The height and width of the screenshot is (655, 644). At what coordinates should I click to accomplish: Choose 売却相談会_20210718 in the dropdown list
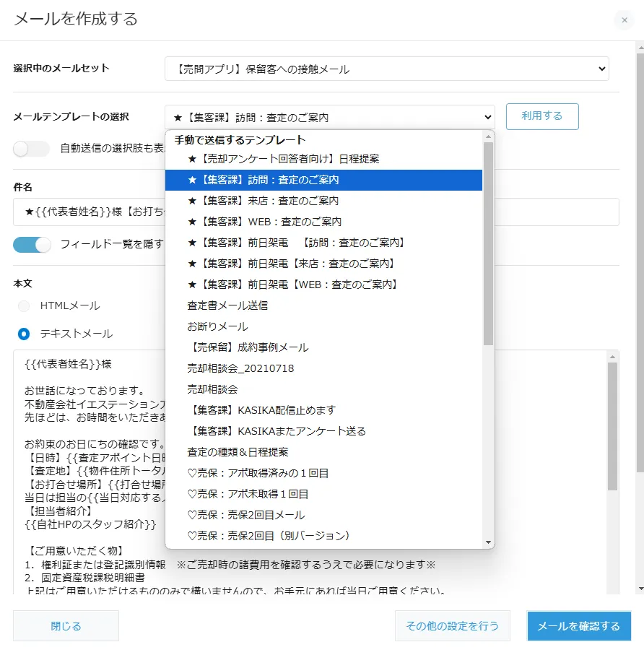coord(240,368)
